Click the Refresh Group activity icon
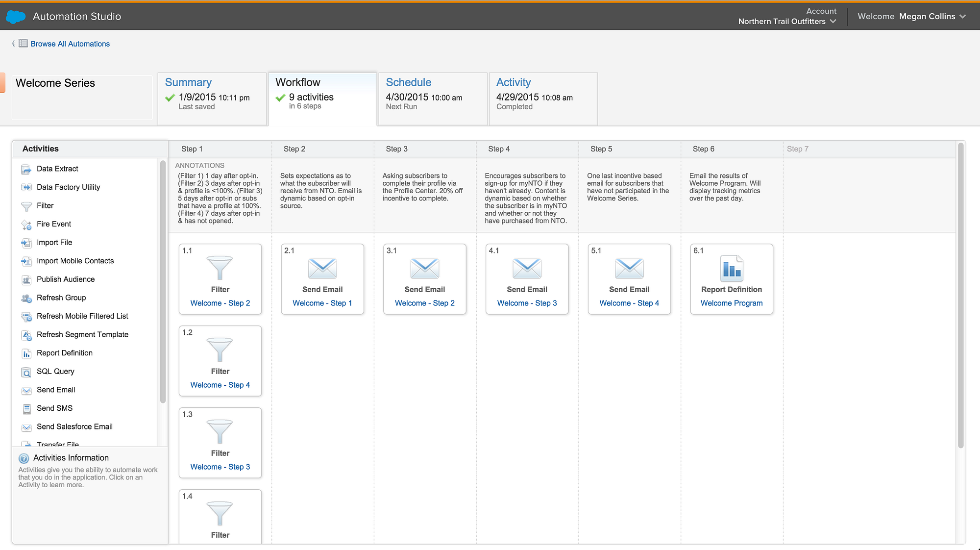The image size is (980, 550). pos(26,299)
